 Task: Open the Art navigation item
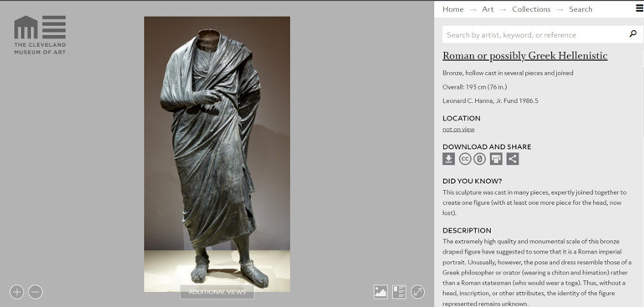pos(488,9)
